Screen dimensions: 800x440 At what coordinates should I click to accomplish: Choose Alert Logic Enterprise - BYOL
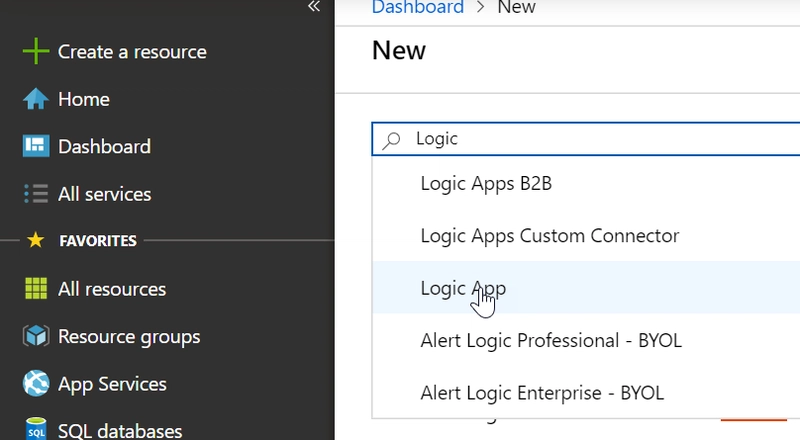pyautogui.click(x=542, y=392)
